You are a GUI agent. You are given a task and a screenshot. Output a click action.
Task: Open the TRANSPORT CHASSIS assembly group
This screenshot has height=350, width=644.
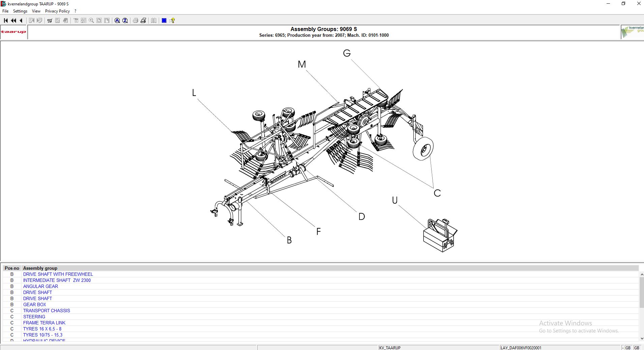(x=46, y=311)
